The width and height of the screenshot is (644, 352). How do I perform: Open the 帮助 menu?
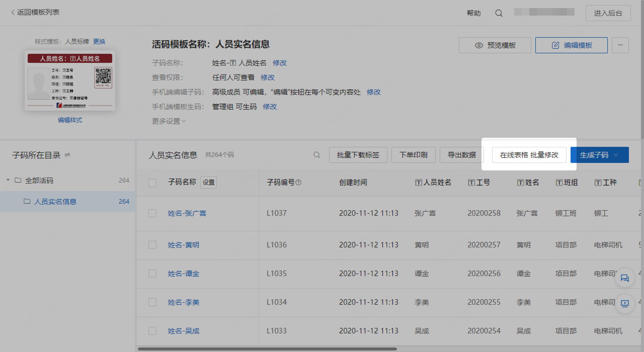(474, 13)
